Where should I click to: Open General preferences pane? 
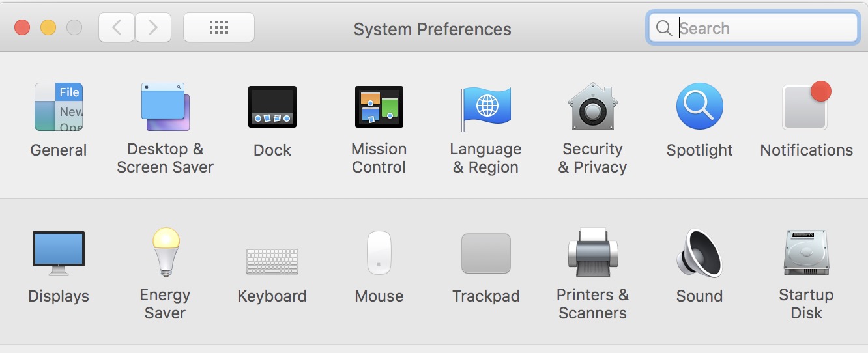[x=59, y=107]
